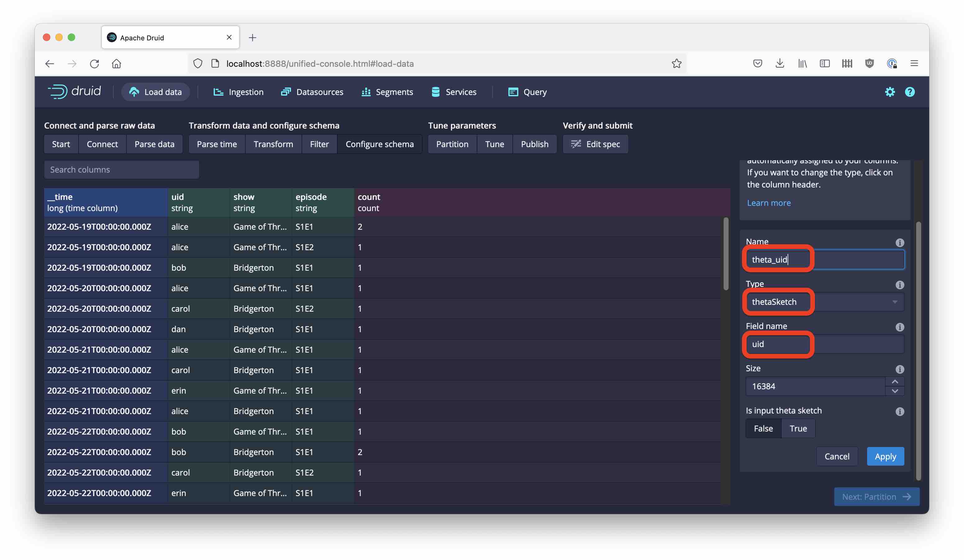
Task: Click the Is input theta sketch info icon
Action: point(899,412)
